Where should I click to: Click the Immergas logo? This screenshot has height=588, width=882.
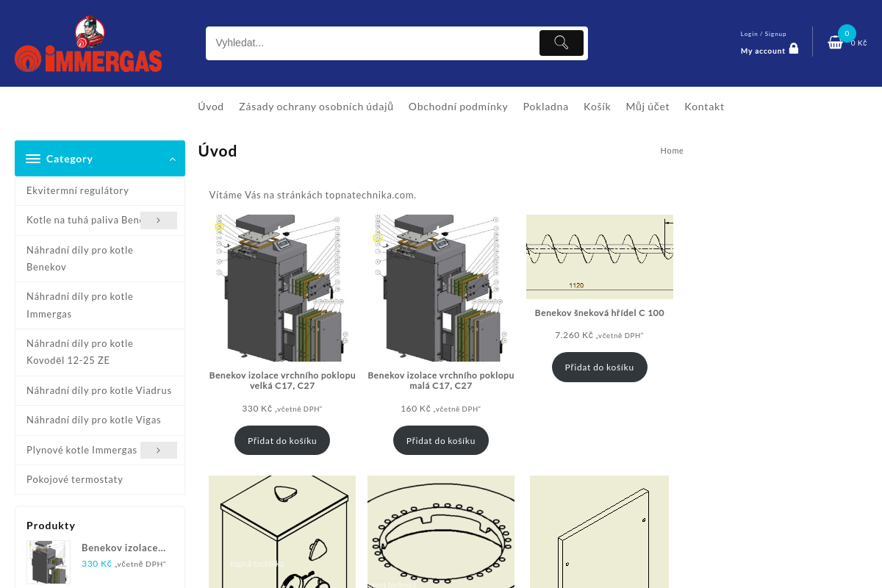[x=89, y=44]
